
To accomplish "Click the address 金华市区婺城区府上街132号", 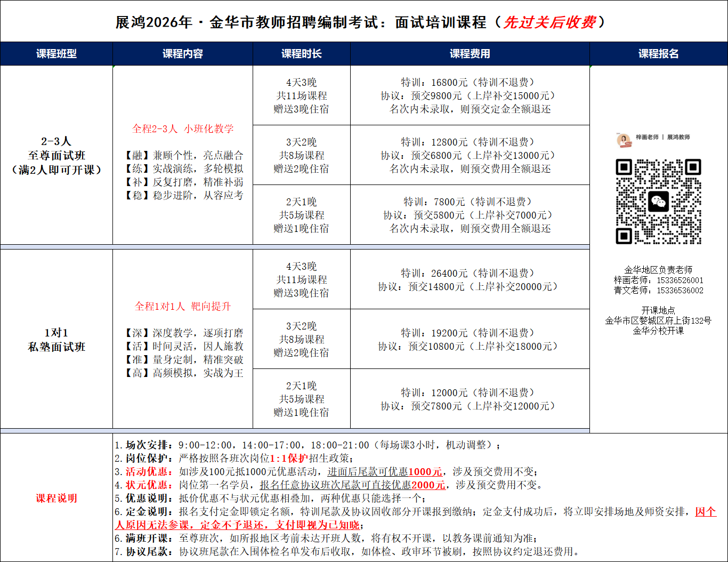I will tap(658, 320).
